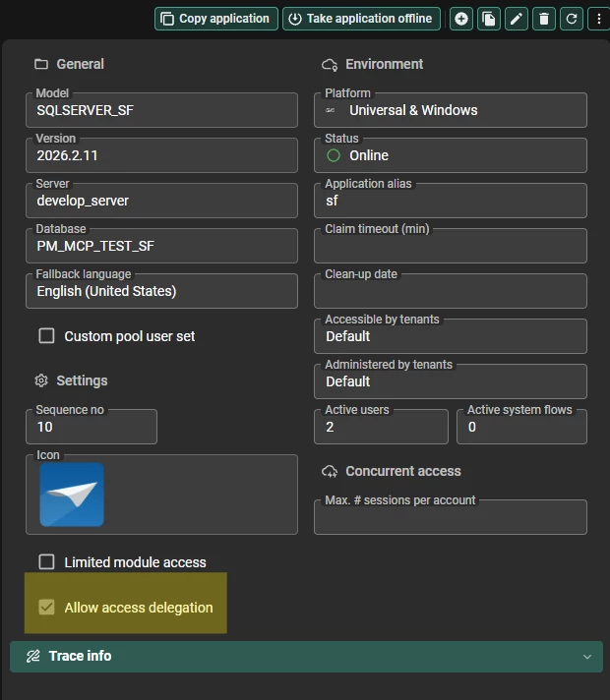Click the Version field 2026.2.11
The height and width of the screenshot is (700, 610).
[161, 155]
